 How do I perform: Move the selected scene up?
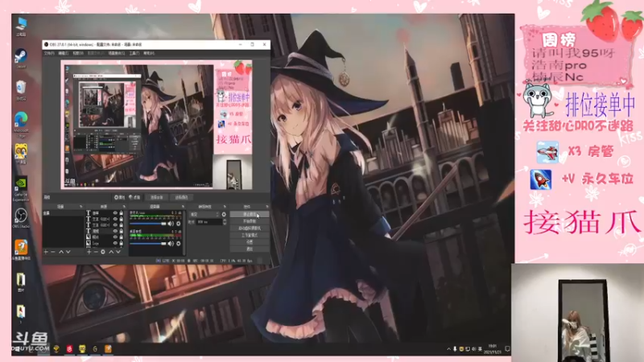pos(61,252)
